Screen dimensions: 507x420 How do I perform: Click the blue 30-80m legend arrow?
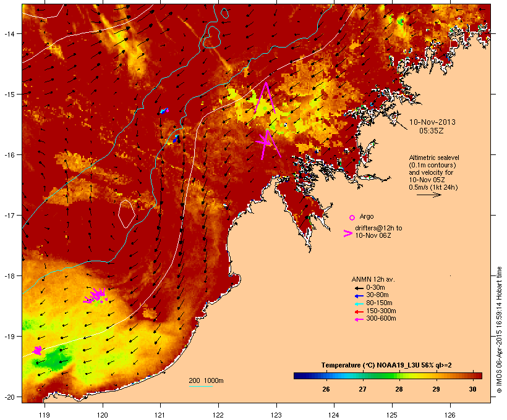(x=359, y=296)
